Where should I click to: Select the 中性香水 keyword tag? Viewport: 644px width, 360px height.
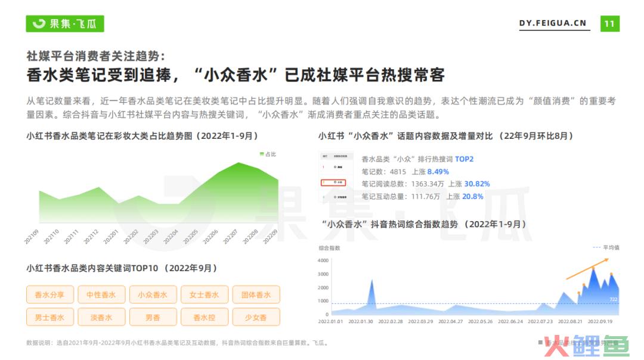101,294
